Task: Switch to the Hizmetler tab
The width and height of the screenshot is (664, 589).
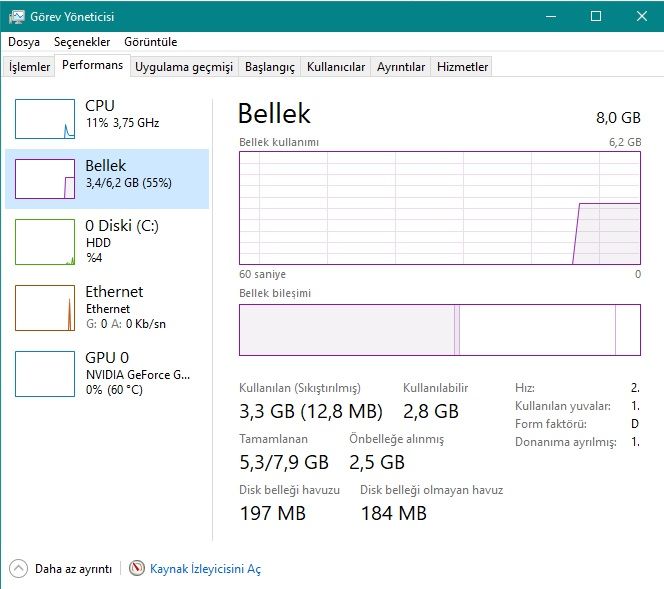Action: [463, 67]
